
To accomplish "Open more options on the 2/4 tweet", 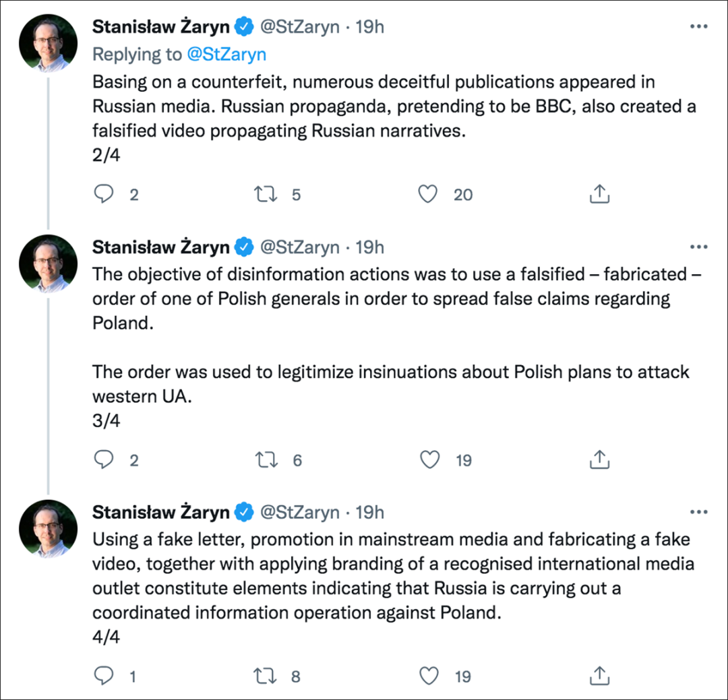I will coord(699,26).
